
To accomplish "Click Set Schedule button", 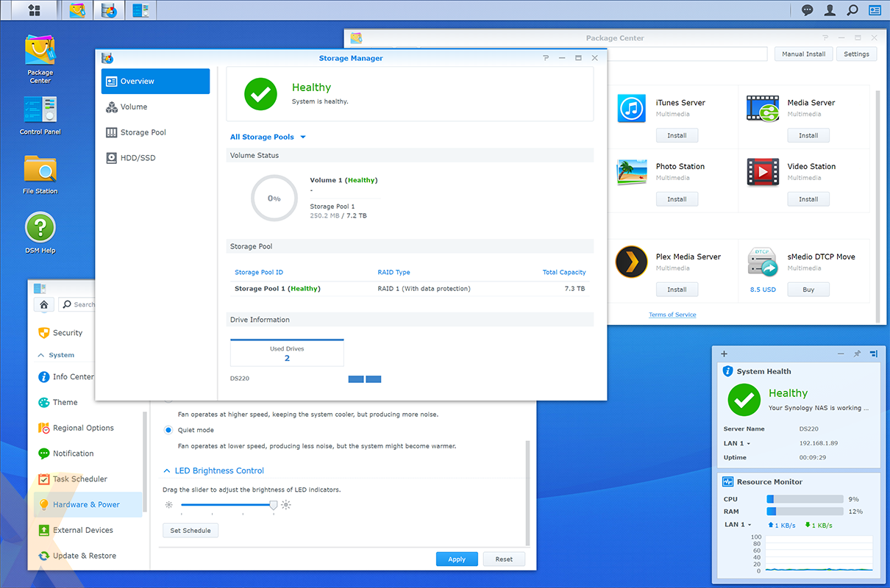I will [191, 530].
